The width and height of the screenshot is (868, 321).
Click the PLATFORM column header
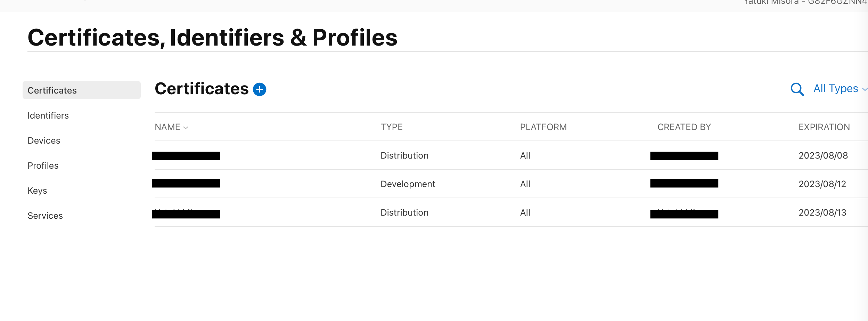[543, 127]
